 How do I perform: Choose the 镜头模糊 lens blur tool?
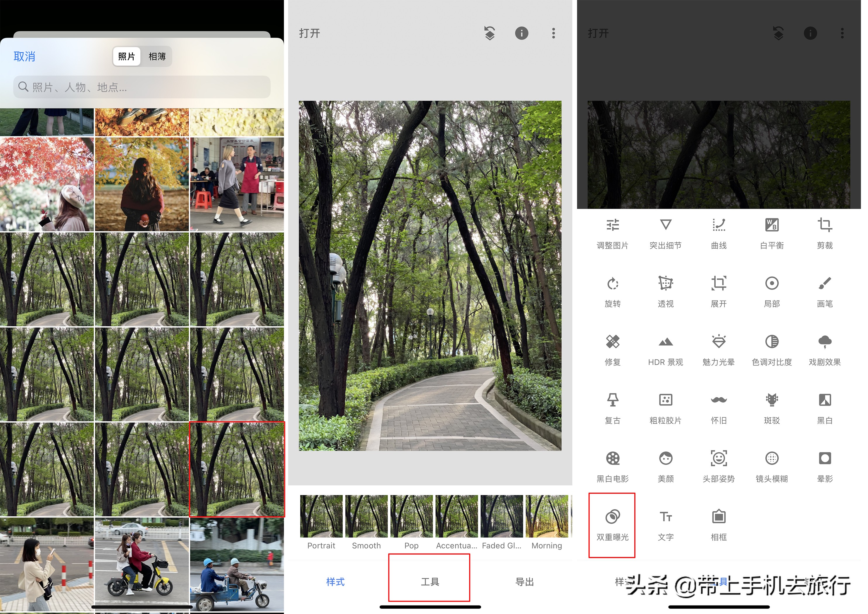(771, 467)
